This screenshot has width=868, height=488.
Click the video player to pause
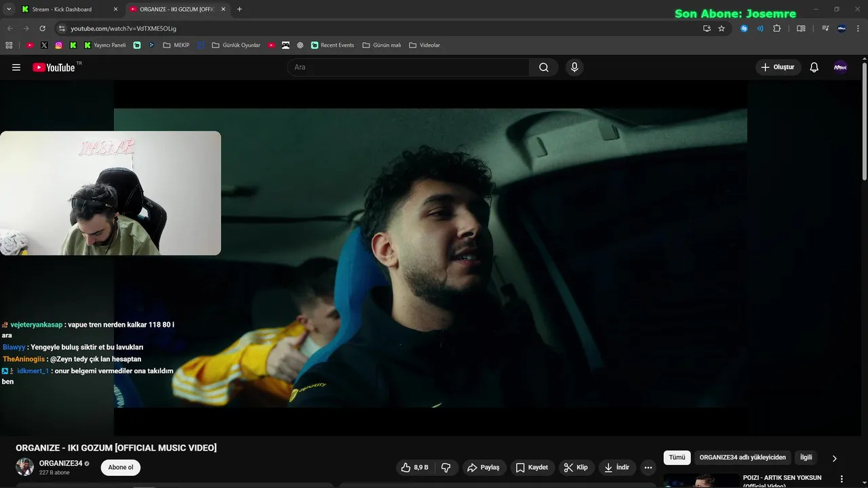(x=430, y=258)
